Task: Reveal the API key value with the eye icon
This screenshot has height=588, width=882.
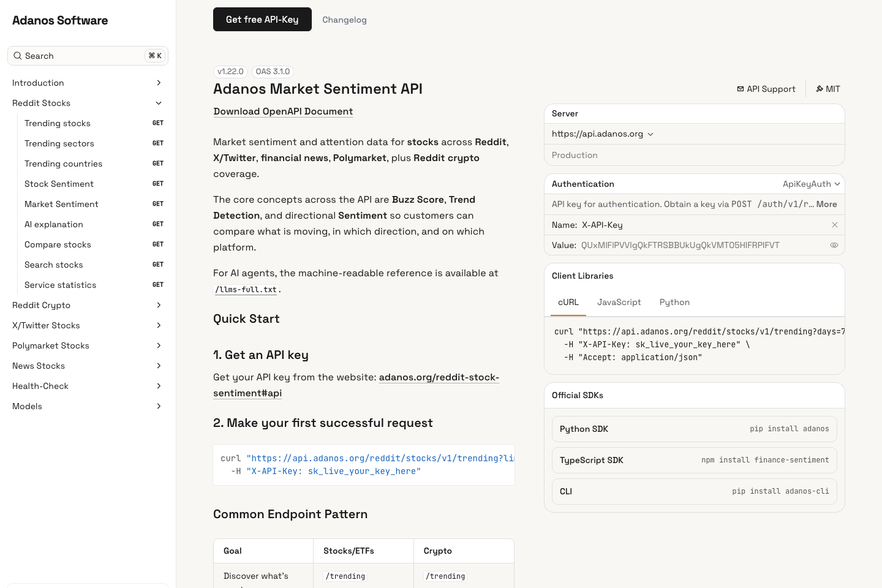Action: click(x=834, y=245)
